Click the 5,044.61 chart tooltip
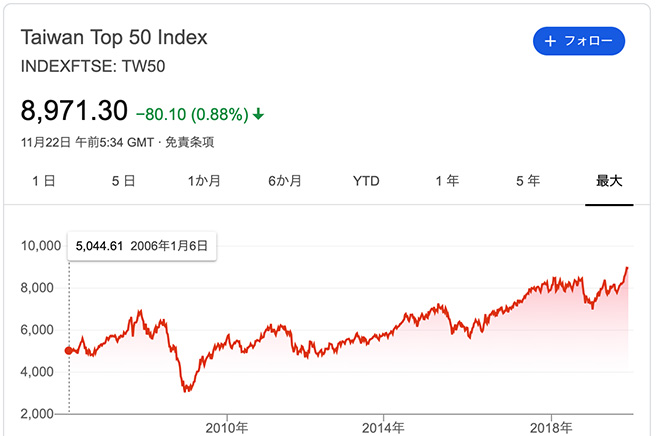656x436 pixels. (142, 246)
